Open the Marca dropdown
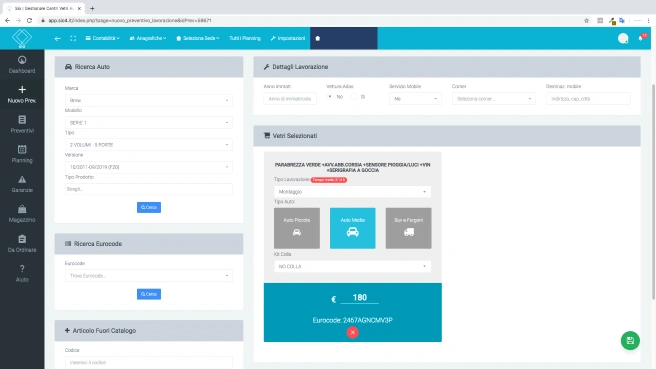Viewport: 656px width, 369px height. (x=149, y=100)
